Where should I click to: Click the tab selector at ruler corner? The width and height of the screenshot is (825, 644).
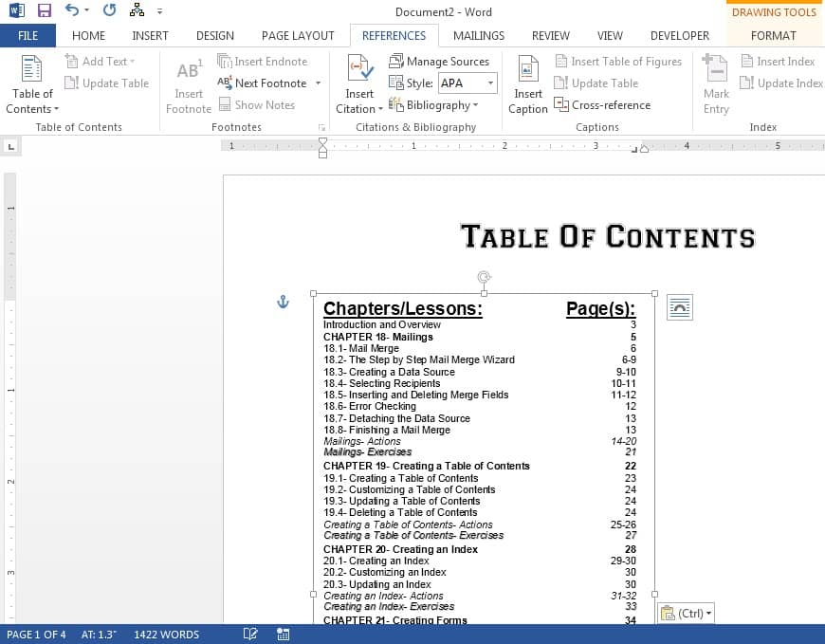click(11, 146)
